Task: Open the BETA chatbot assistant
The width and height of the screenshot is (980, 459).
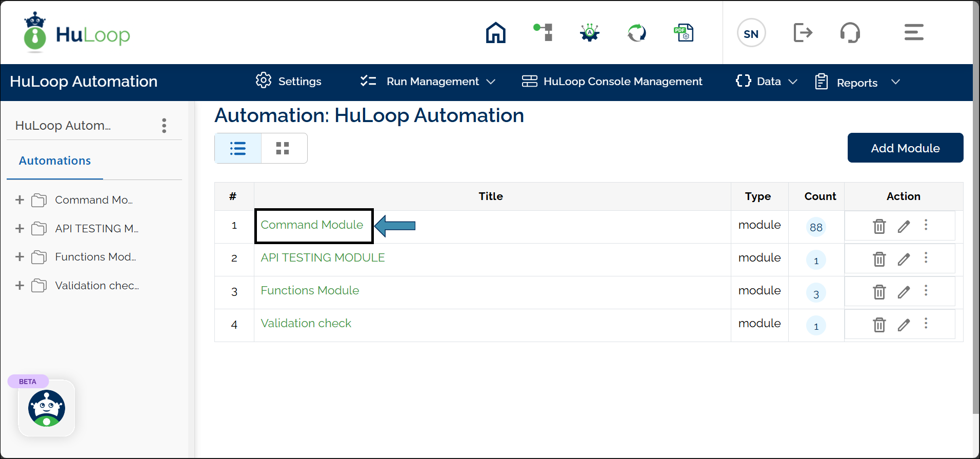Action: [x=47, y=408]
